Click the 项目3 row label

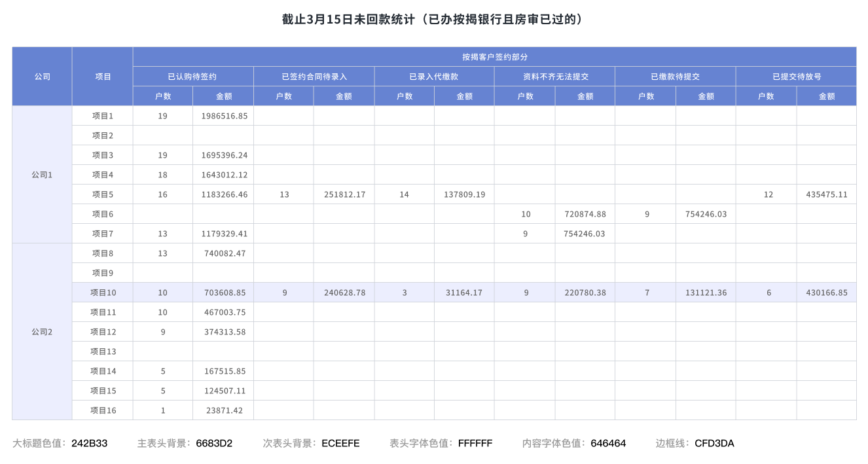(103, 155)
